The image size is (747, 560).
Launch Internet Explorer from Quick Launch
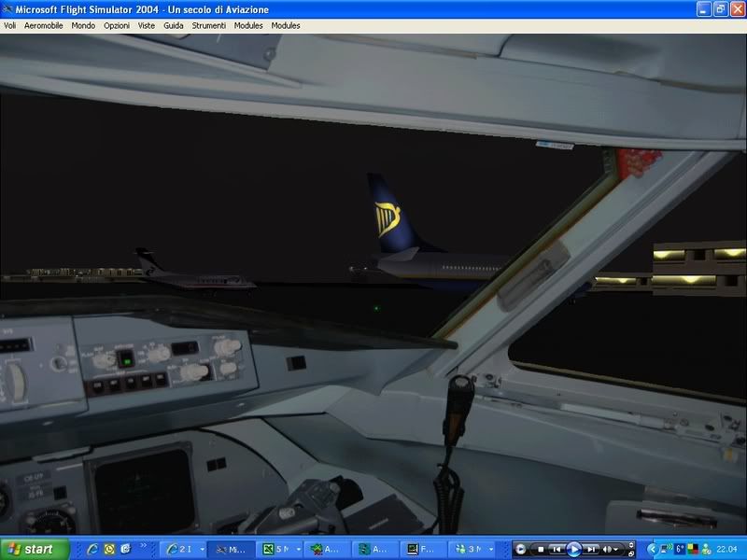point(92,549)
